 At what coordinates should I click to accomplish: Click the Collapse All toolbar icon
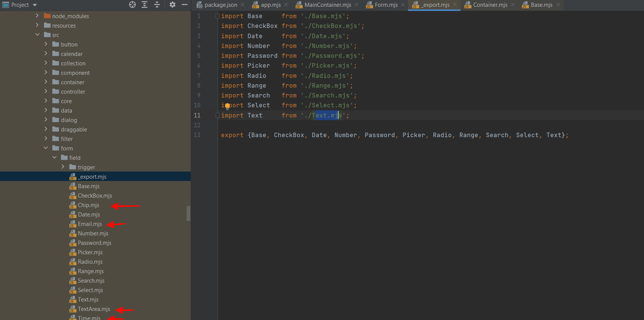click(157, 5)
